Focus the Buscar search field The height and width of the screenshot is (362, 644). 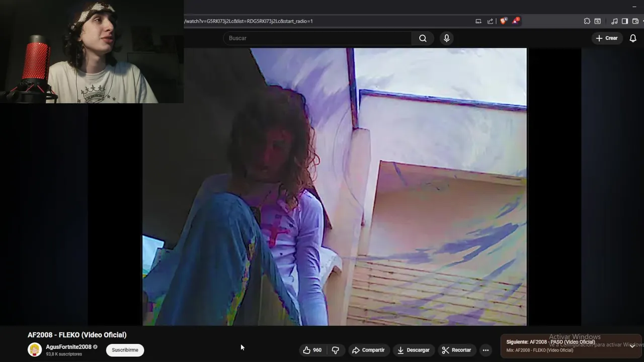pyautogui.click(x=317, y=38)
